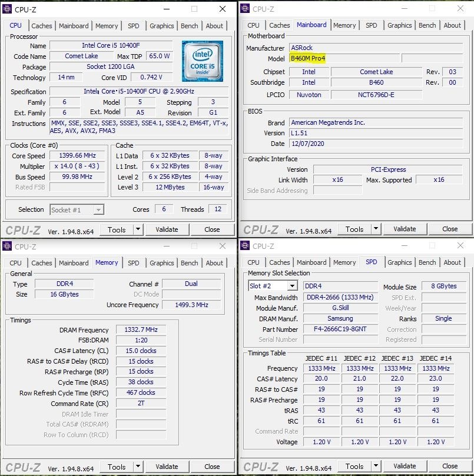Click the Dual channel value in Memory window
Image resolution: width=474 pixels, height=476 pixels.
point(191,284)
